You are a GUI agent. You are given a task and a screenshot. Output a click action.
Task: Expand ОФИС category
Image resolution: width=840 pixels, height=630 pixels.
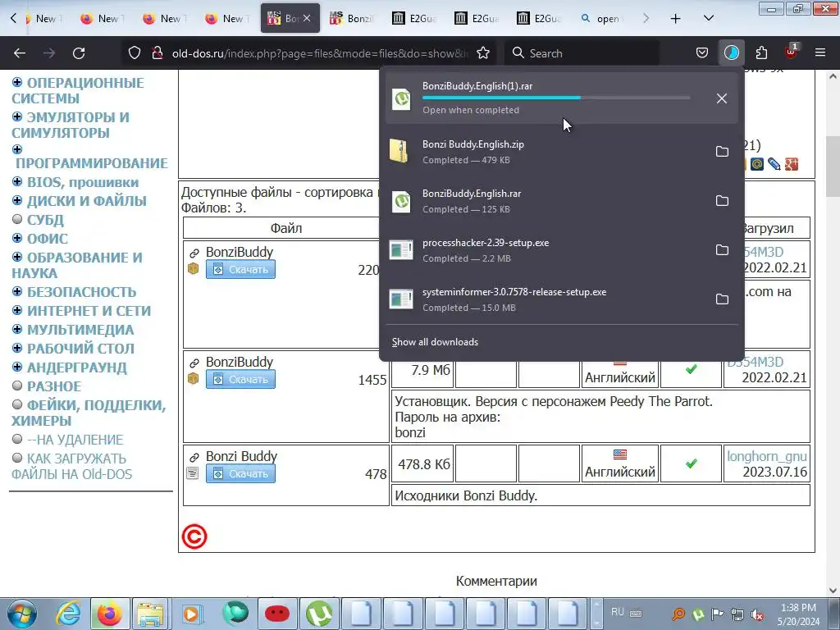[17, 238]
